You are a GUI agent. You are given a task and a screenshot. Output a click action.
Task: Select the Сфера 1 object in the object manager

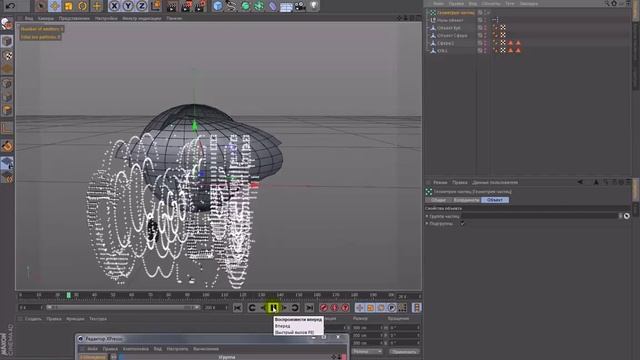(445, 43)
